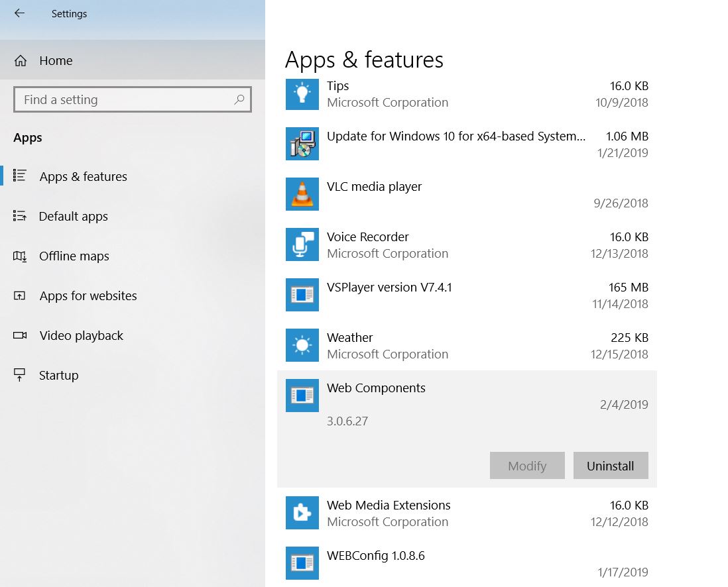Click the Apps for websites sidebar icon
Viewport: 728px width, 587px height.
pyautogui.click(x=19, y=295)
